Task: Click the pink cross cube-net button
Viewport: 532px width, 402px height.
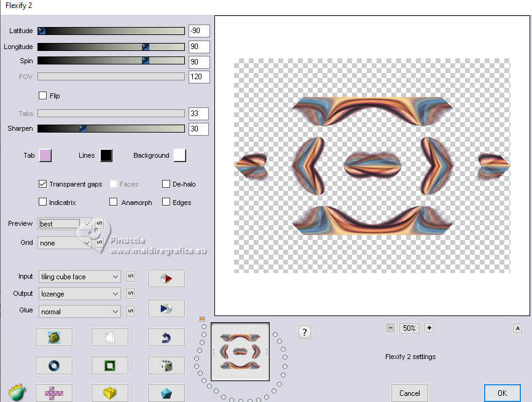Action: coord(54,393)
